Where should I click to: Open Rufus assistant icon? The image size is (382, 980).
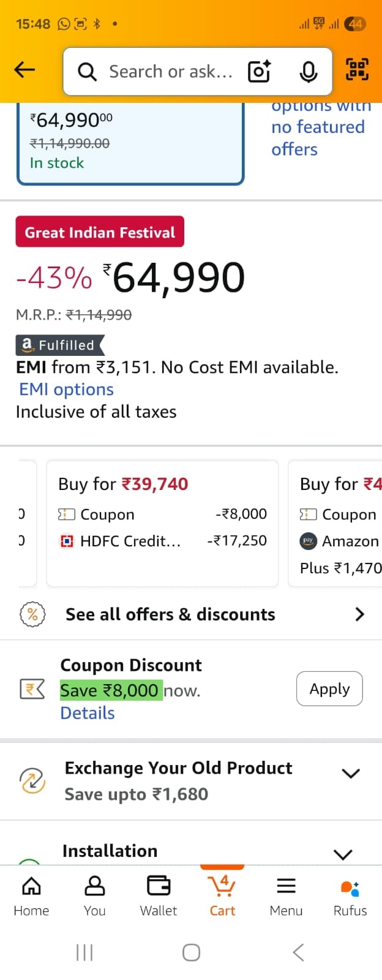tap(350, 895)
